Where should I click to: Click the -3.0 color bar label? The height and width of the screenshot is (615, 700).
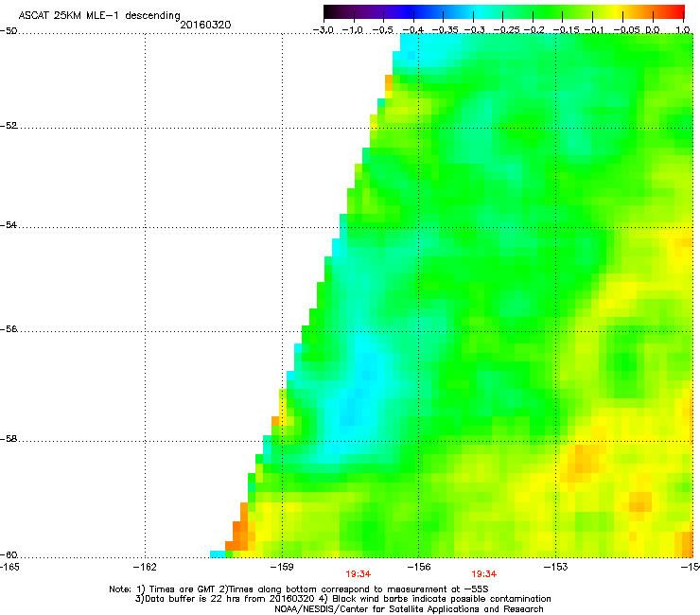323,30
